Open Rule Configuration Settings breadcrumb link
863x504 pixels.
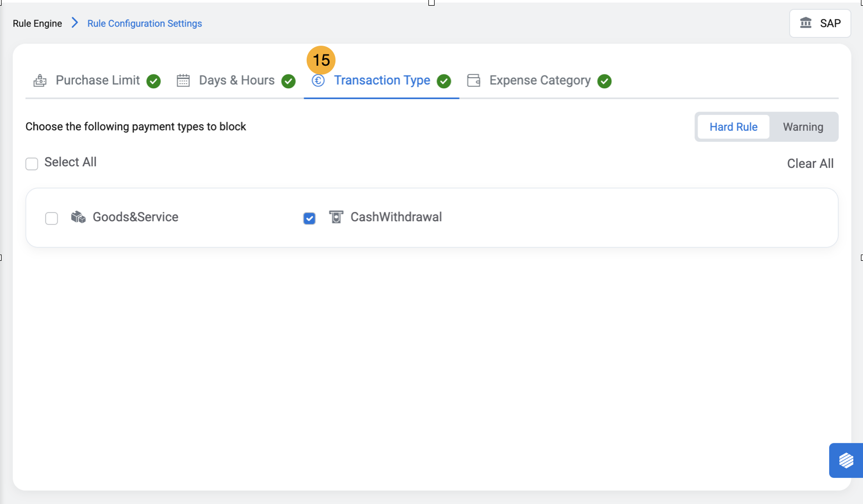click(144, 24)
